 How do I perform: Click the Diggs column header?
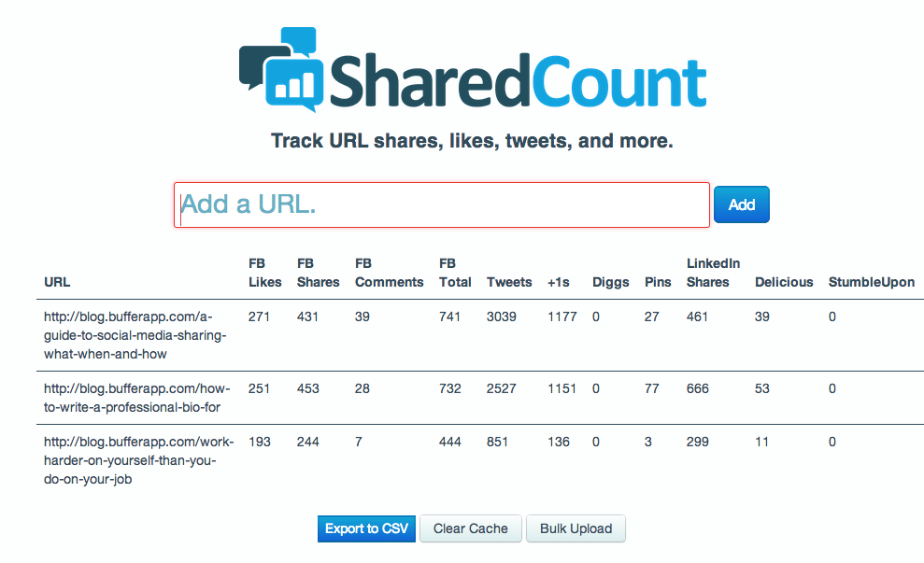point(609,282)
